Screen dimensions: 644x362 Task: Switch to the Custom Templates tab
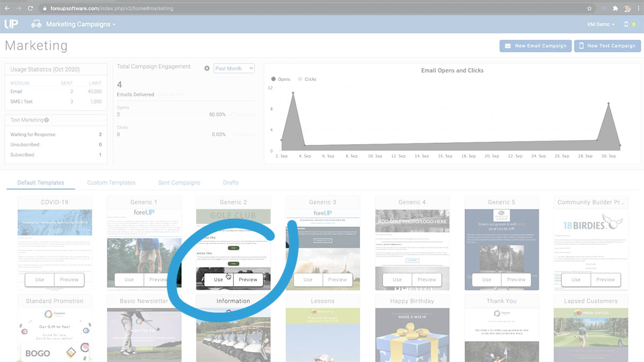pyautogui.click(x=111, y=183)
